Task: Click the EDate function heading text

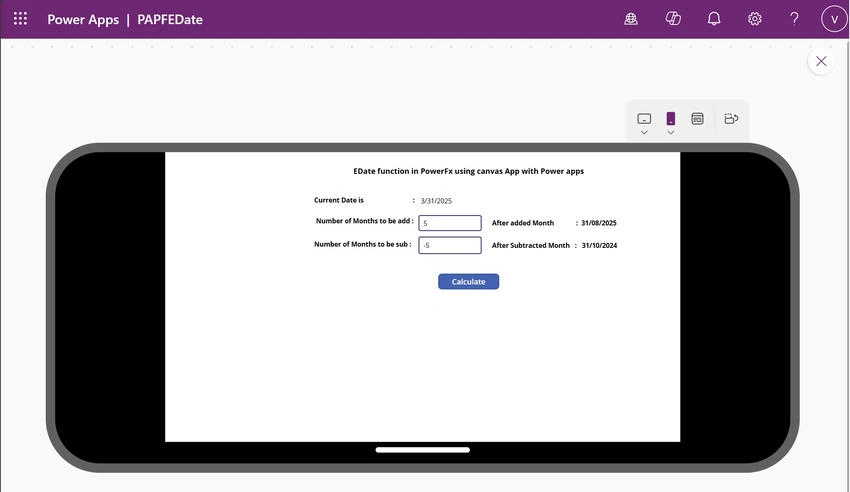Action: pyautogui.click(x=468, y=171)
